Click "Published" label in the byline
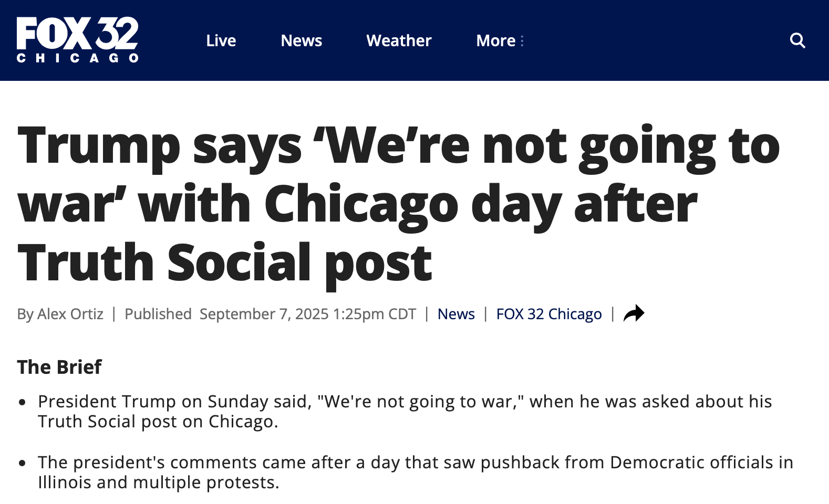This screenshot has height=504, width=829. tap(158, 314)
